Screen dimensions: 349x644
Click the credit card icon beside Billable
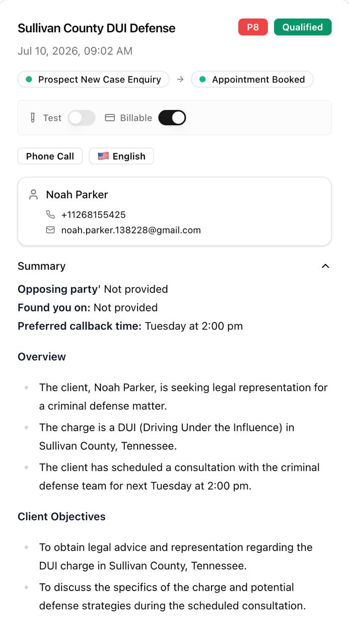(110, 118)
